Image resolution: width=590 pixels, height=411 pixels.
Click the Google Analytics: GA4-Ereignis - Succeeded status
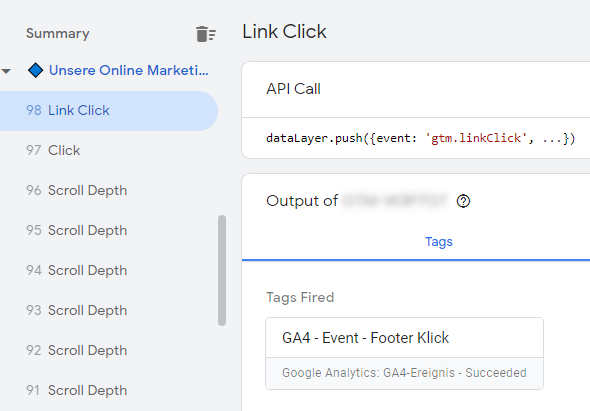click(404, 373)
